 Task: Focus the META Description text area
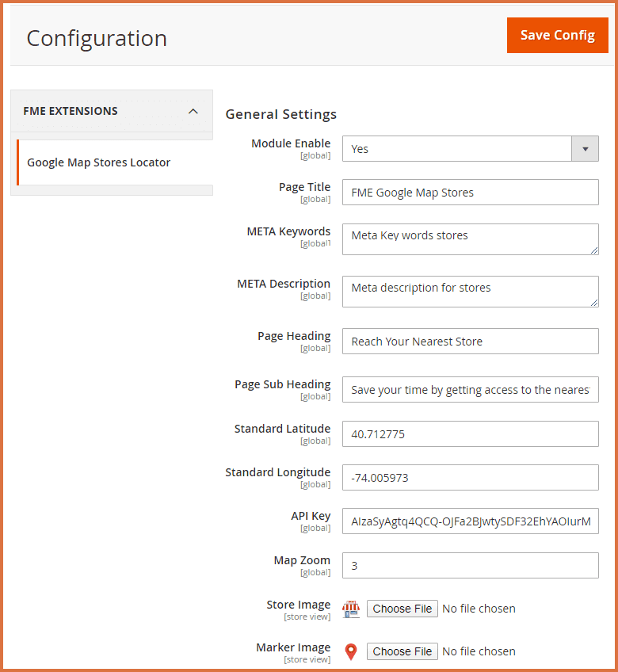[470, 291]
